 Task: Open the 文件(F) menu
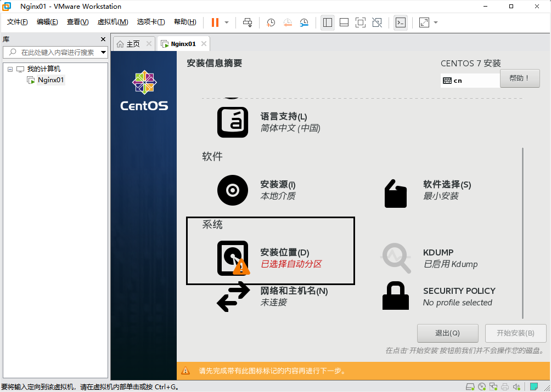[17, 22]
